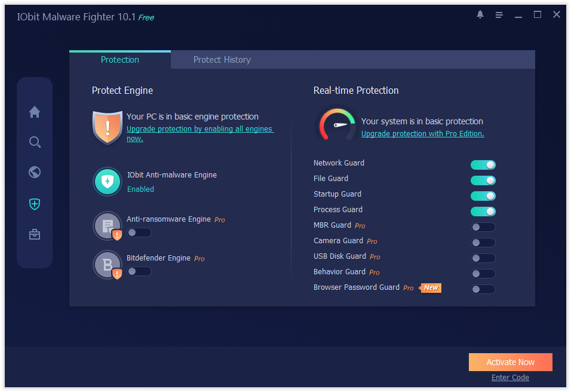Viewport: 571px width, 392px height.
Task: Click the Bitdefender Engine icon
Action: pos(107,264)
